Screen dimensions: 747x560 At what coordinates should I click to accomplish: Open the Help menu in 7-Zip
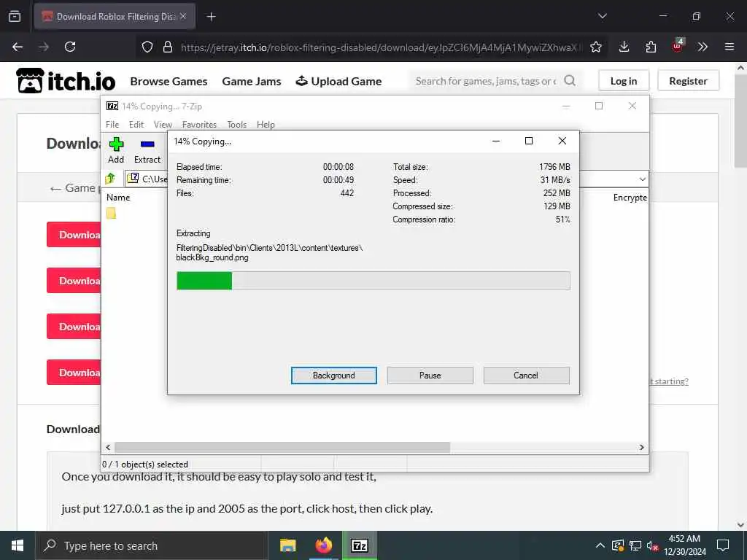[266, 124]
